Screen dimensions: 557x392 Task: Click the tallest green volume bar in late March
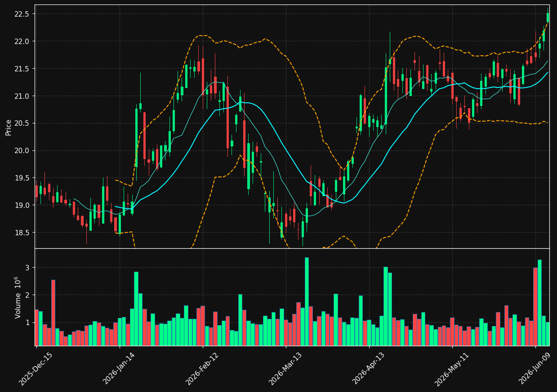pyautogui.click(x=307, y=301)
